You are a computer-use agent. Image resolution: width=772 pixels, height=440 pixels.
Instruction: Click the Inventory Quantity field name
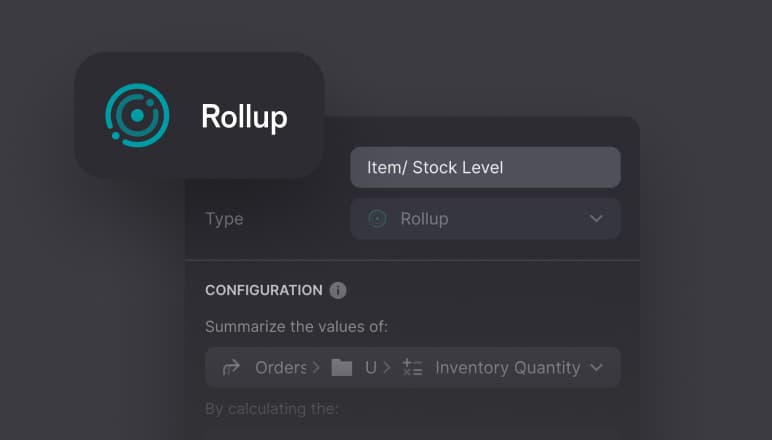[507, 368]
